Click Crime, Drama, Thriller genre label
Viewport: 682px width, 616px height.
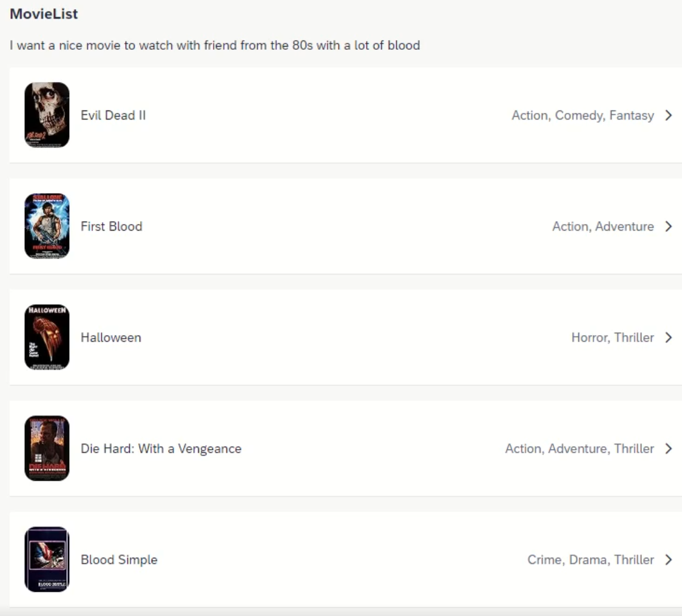click(x=590, y=560)
